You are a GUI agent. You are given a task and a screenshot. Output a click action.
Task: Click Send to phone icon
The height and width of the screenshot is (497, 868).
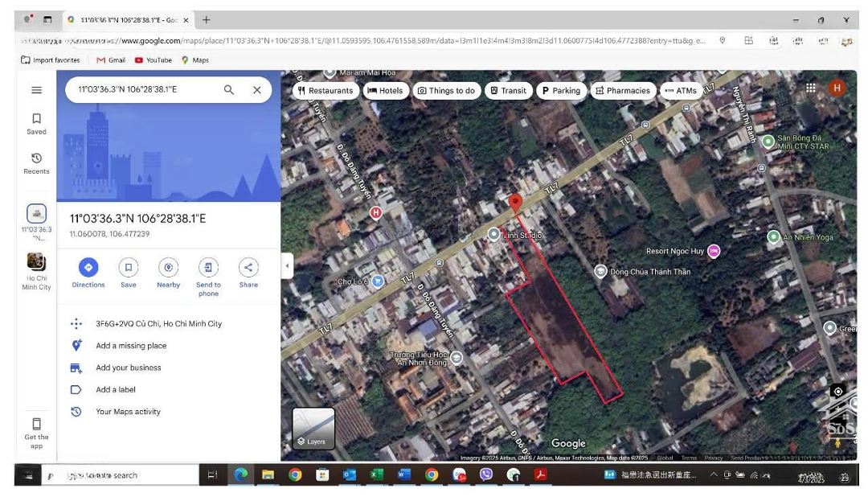[x=208, y=268]
